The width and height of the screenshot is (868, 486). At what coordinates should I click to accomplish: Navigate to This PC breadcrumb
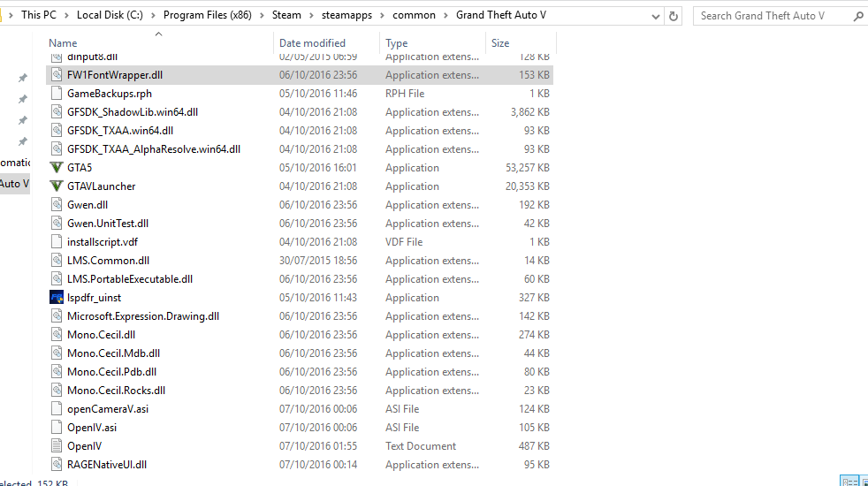click(39, 15)
